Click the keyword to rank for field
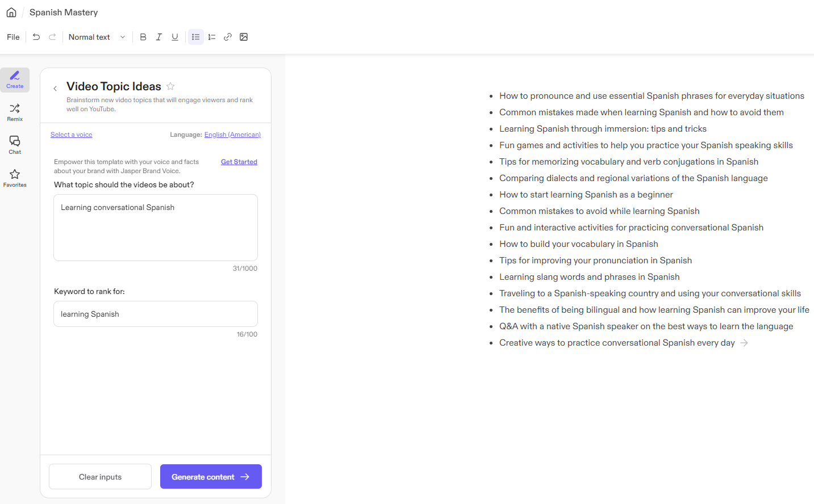Screen dimensions: 814x504 (x=155, y=313)
